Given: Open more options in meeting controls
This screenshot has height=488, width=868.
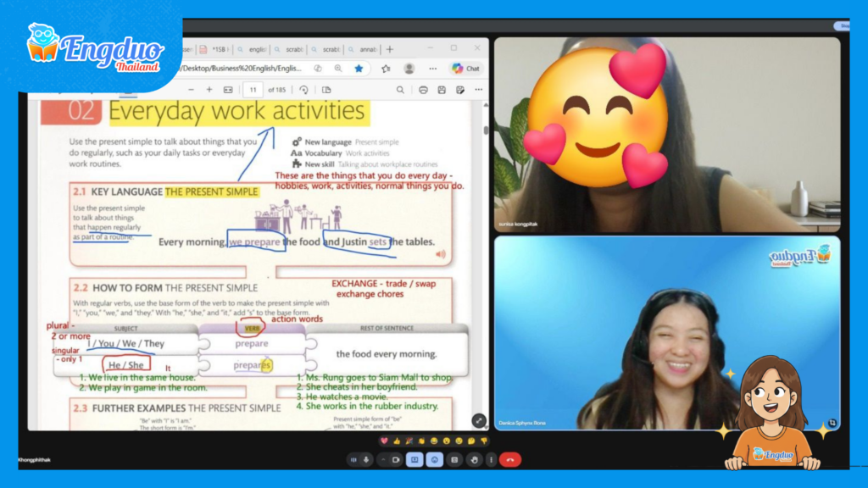Looking at the screenshot, I should click(491, 460).
